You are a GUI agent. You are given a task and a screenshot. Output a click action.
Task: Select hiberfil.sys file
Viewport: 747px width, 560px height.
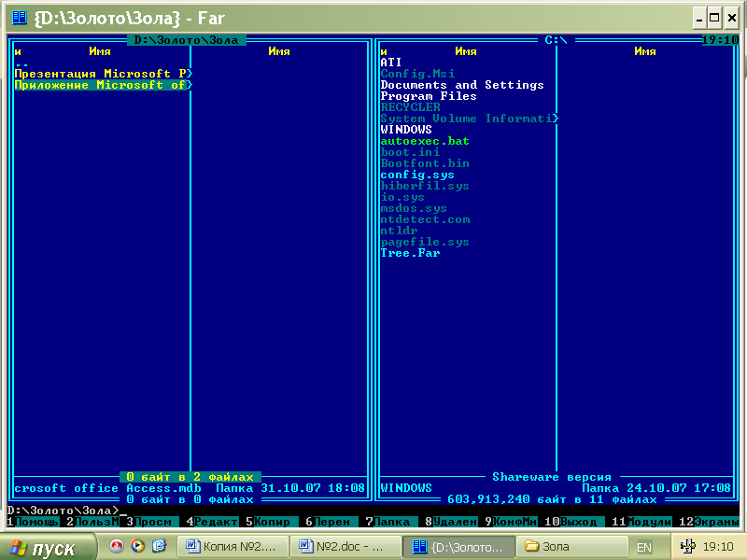pyautogui.click(x=425, y=186)
